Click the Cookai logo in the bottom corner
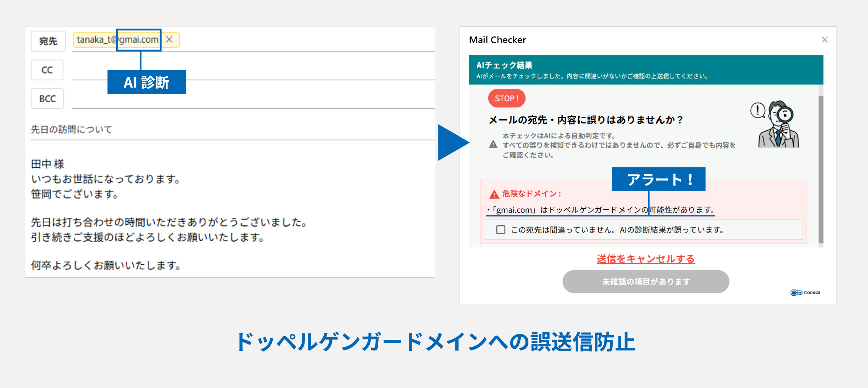Screen dimensions: 868x388 pos(805,293)
